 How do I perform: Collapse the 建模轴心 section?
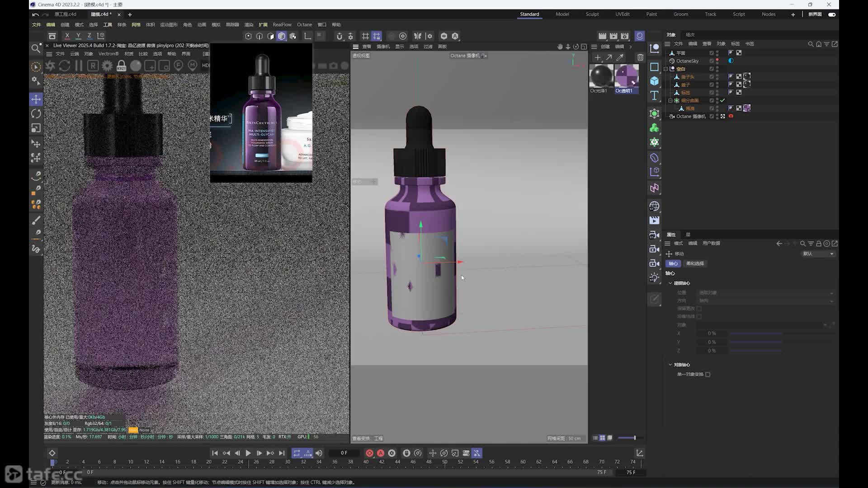tap(670, 283)
